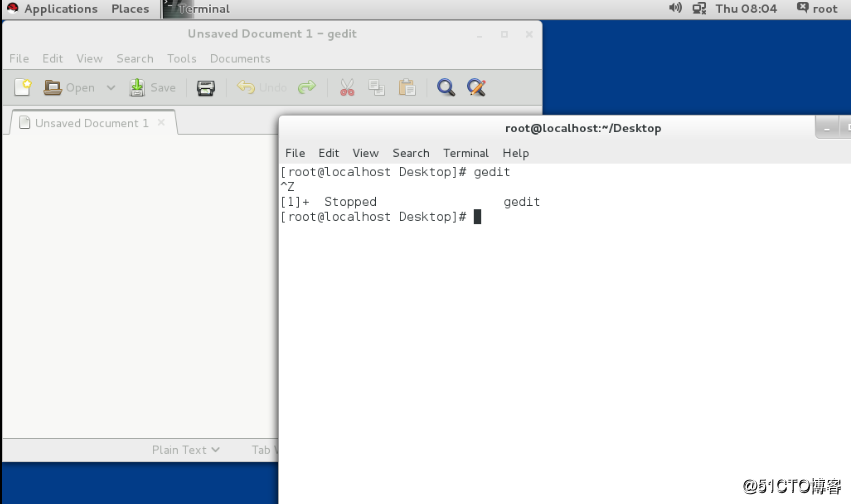Image resolution: width=851 pixels, height=504 pixels.
Task: Open the terminal's Terminal menu
Action: tap(466, 153)
